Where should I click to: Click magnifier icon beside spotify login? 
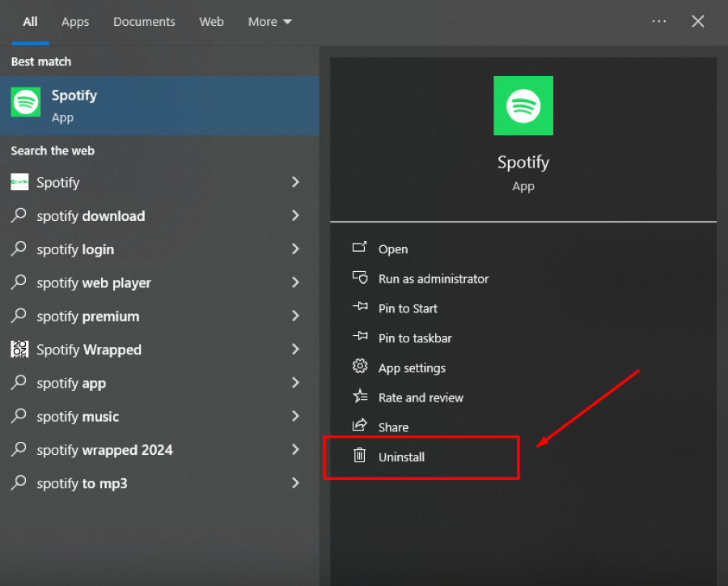click(x=19, y=248)
